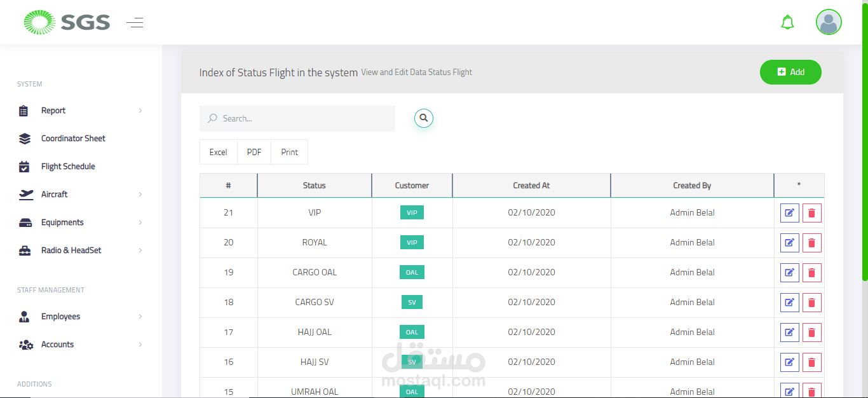This screenshot has height=398, width=868.
Task: Click the notification bell icon
Action: (787, 23)
